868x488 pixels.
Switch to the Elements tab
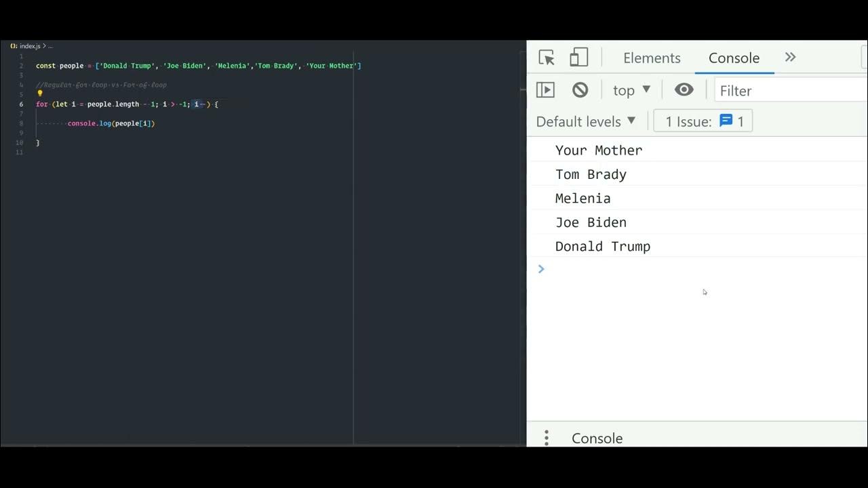(652, 58)
